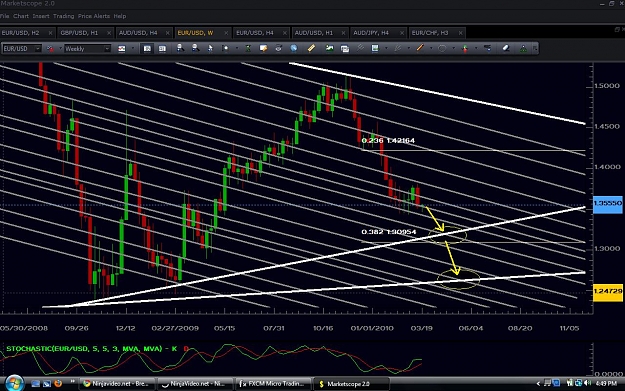This screenshot has height=391, width=625.
Task: Click the crosshair cursor mode icon
Action: [x=225, y=48]
